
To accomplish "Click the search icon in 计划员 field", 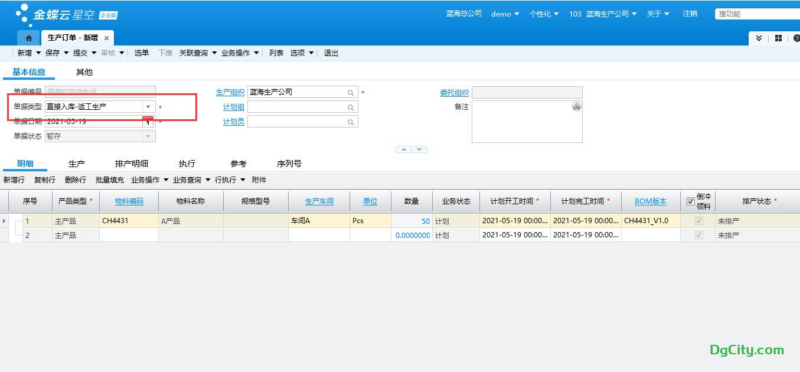I will click(351, 122).
